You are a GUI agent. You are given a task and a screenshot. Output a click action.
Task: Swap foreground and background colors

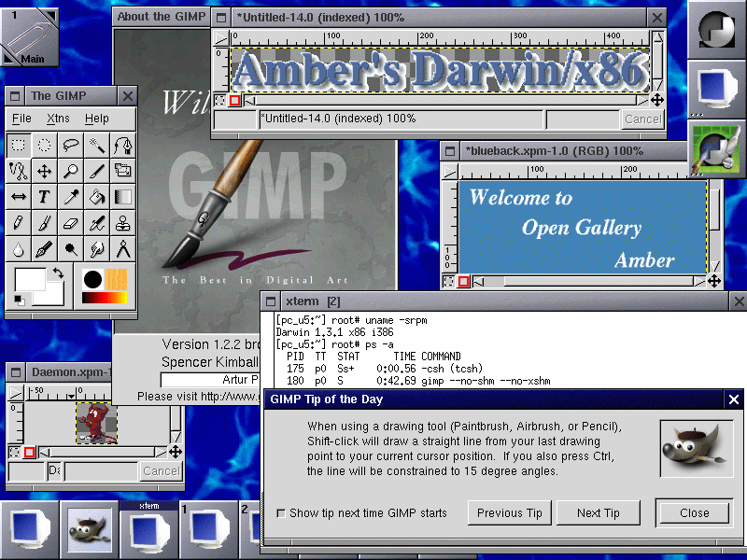click(58, 273)
